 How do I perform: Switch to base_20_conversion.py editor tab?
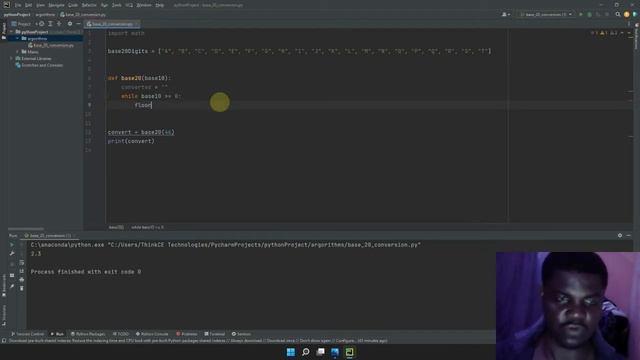(111, 24)
